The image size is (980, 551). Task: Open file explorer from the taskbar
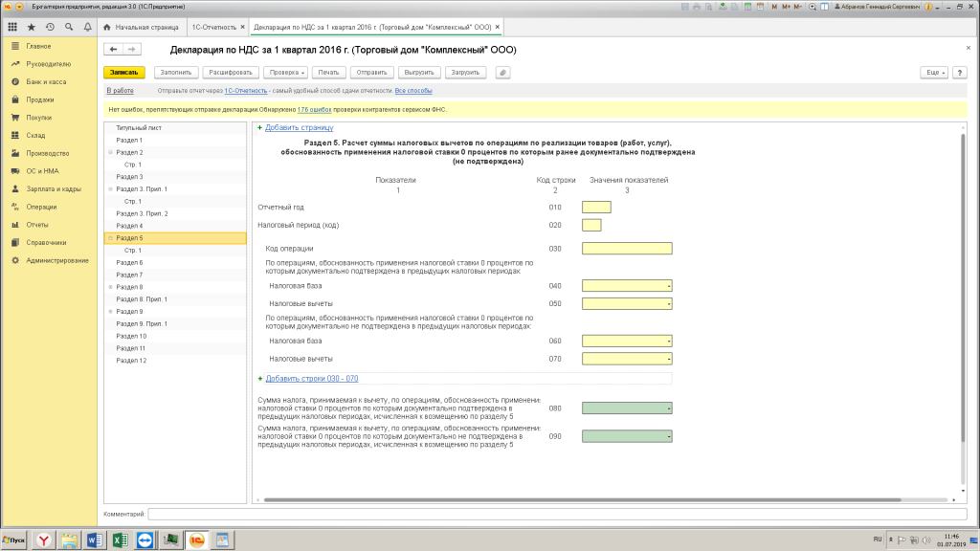click(69, 540)
